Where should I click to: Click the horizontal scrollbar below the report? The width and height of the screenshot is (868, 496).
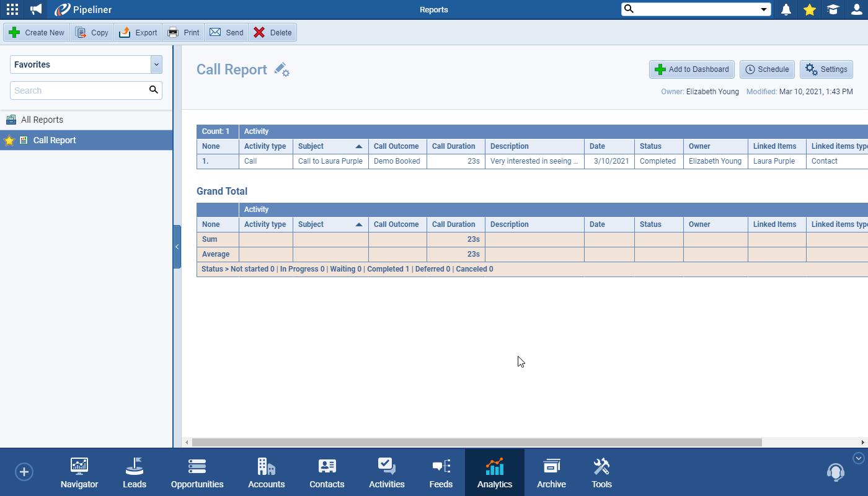point(476,443)
